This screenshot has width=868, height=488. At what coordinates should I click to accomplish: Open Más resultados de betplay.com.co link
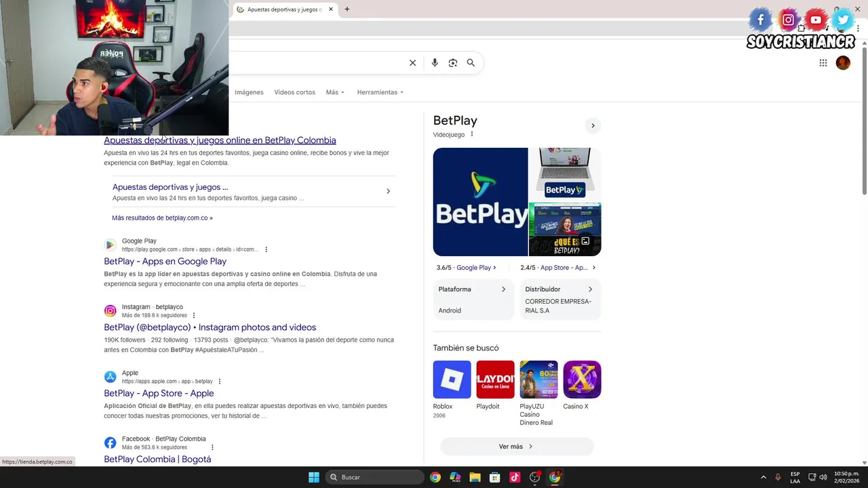coord(162,218)
